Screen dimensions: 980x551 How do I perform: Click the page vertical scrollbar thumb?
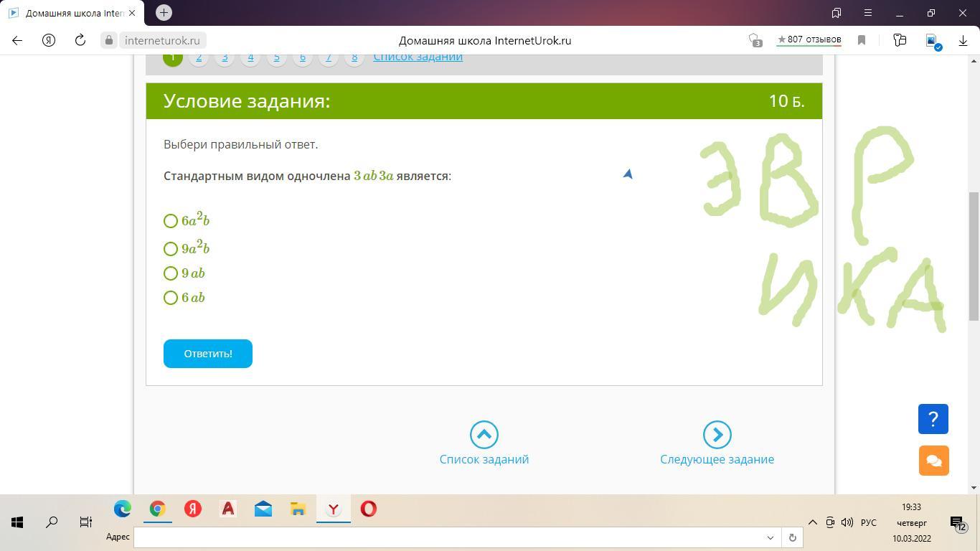click(x=974, y=256)
